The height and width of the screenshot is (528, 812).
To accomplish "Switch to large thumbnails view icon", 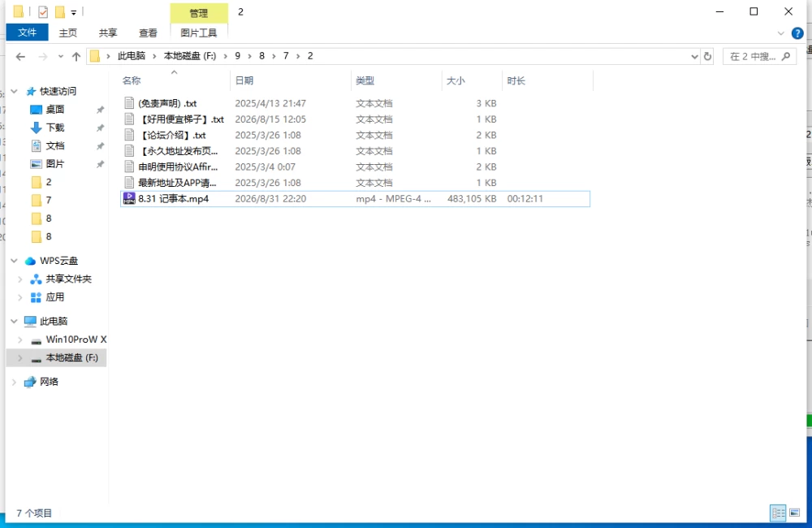I will click(x=795, y=513).
